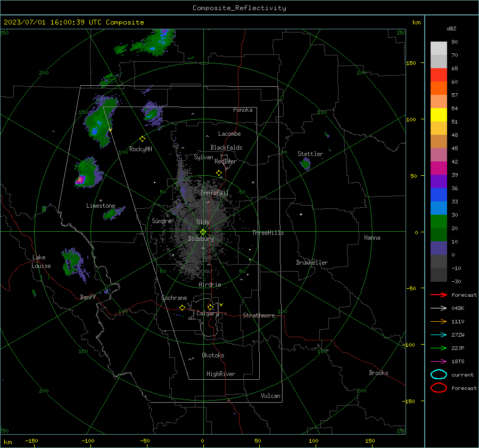Click the Drumheller city label
The image size is (479, 448).
click(312, 263)
